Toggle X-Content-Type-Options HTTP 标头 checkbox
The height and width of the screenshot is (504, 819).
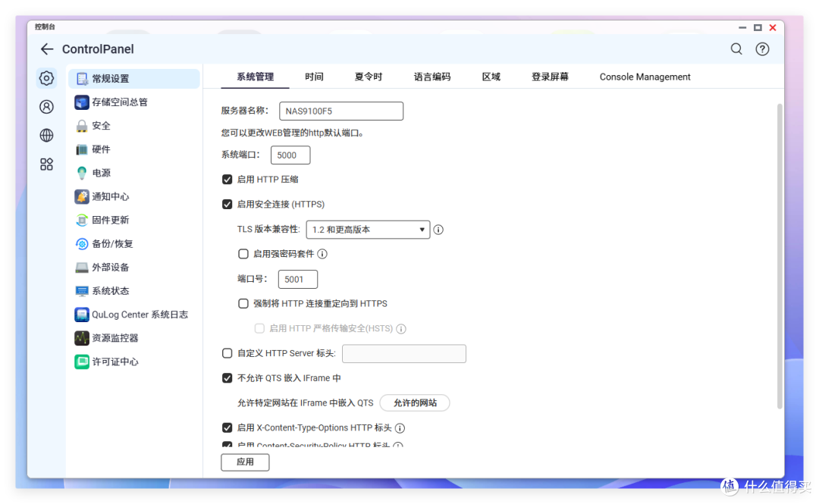pyautogui.click(x=227, y=427)
